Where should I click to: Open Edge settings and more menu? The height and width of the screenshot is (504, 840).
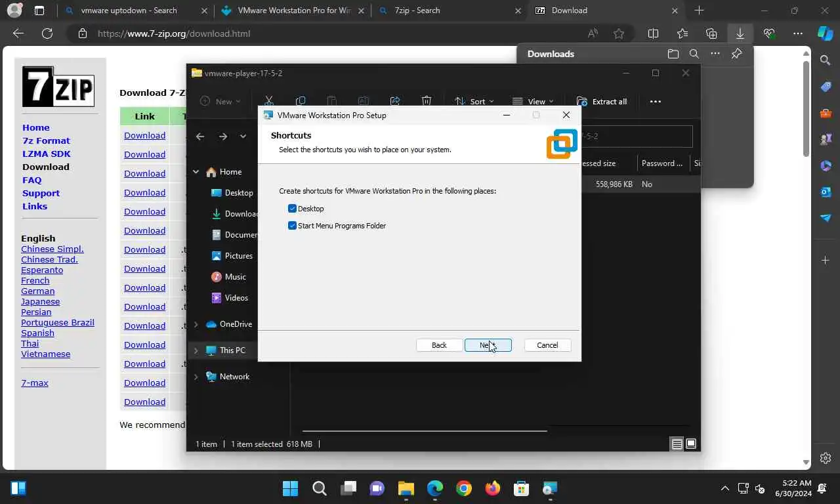tap(798, 33)
